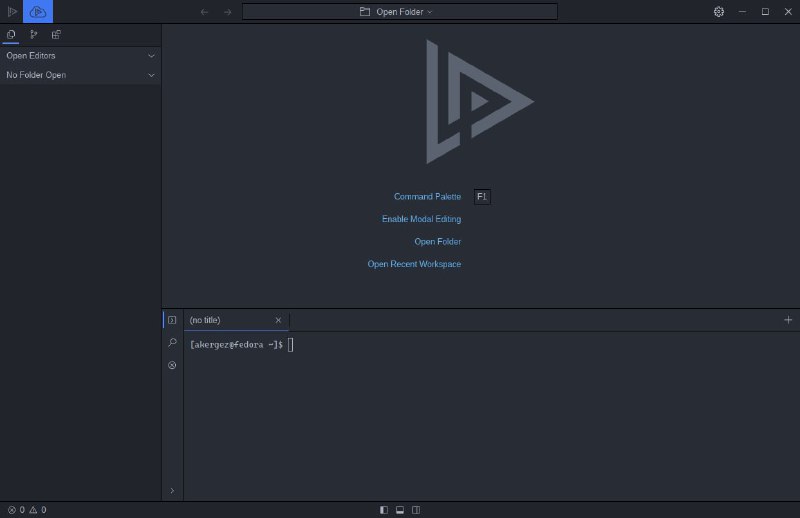Add a new terminal tab
Image resolution: width=800 pixels, height=518 pixels.
tap(788, 320)
